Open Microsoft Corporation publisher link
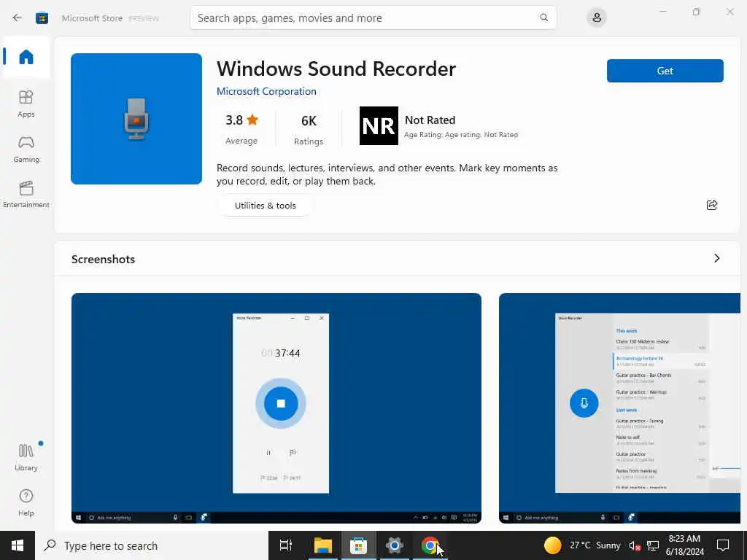 coord(266,91)
